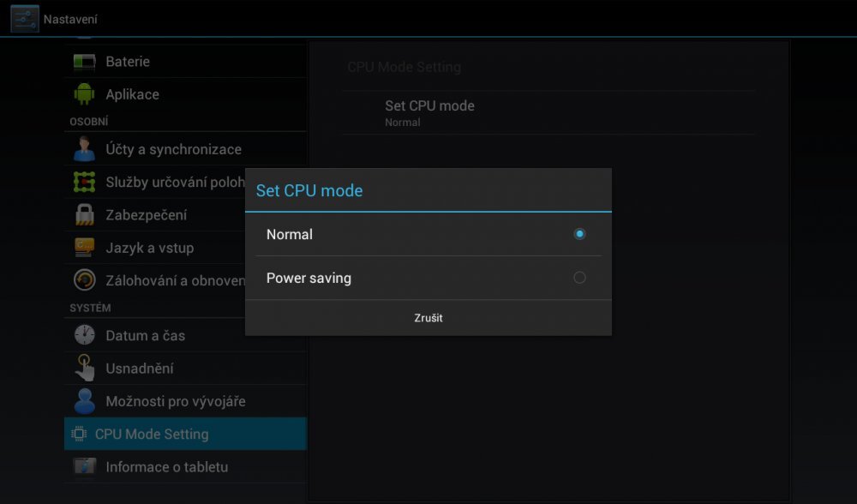Viewport: 857px width, 504px height.
Task: Click the green Baterie battery icon
Action: (84, 62)
